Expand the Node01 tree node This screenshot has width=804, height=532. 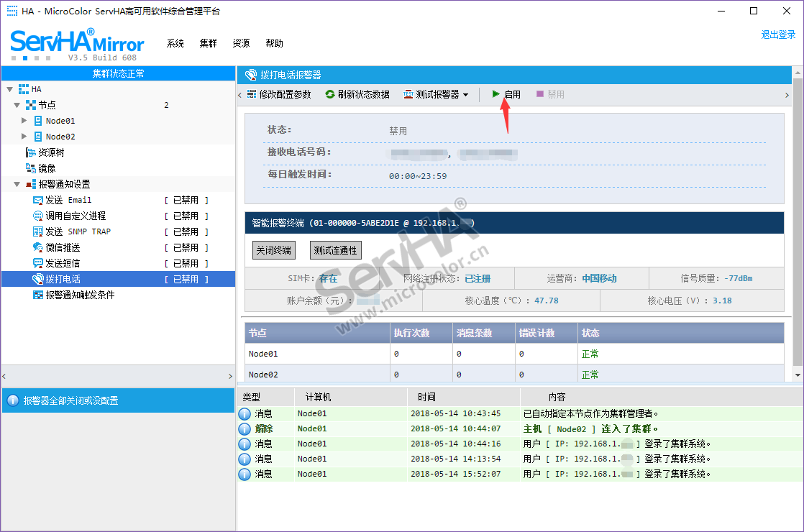tap(24, 121)
